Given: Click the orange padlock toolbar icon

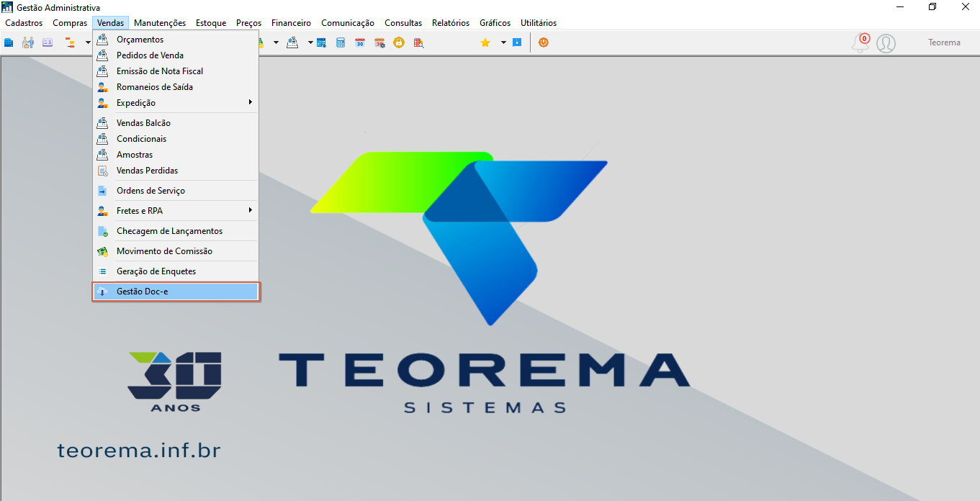Looking at the screenshot, I should [399, 42].
